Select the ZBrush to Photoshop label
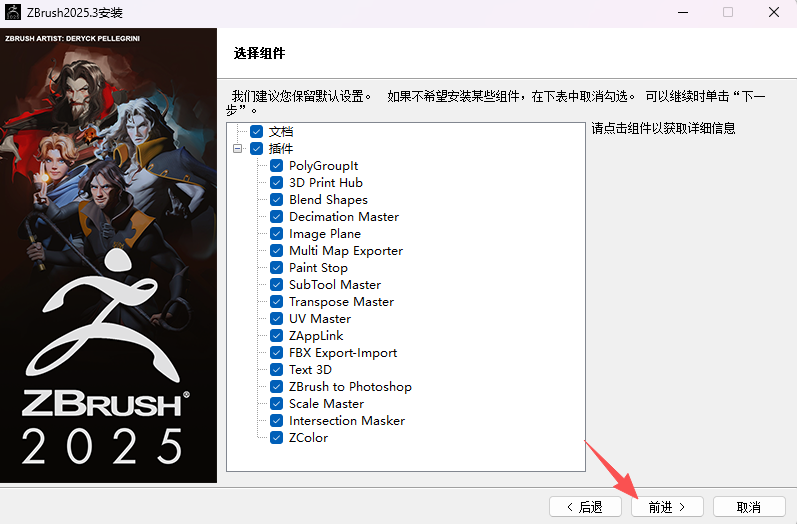Screen dimensions: 797x524 point(350,387)
